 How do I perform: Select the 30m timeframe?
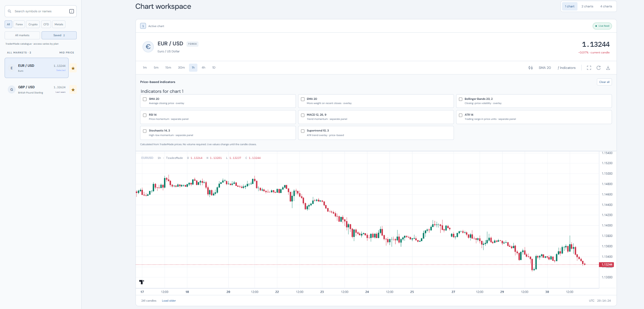tap(181, 67)
